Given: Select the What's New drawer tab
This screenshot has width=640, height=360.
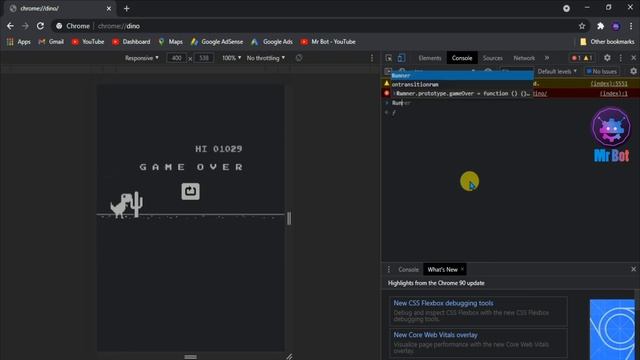Looking at the screenshot, I should pos(442,269).
